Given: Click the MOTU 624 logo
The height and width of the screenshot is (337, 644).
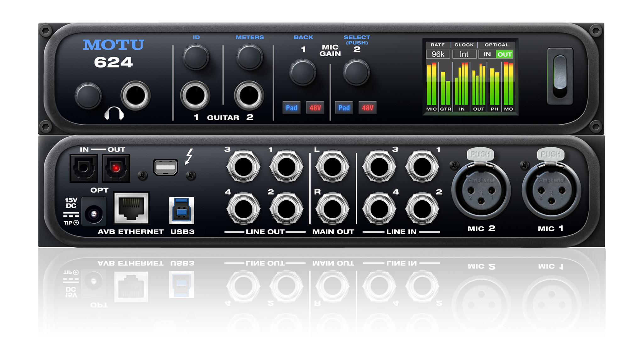Looking at the screenshot, I should pos(114,53).
